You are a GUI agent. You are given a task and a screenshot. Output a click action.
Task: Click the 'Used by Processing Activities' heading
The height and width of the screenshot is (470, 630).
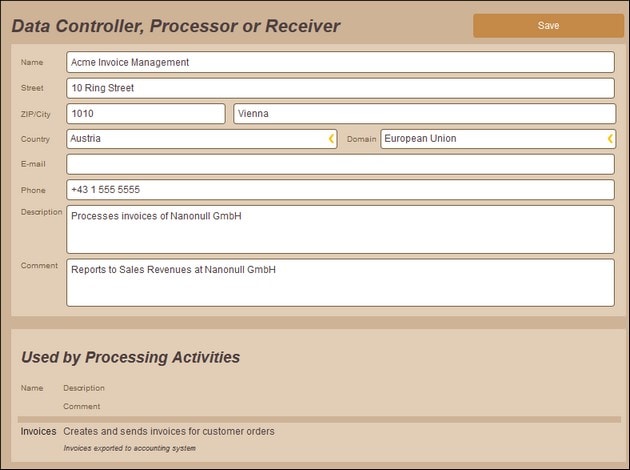tap(131, 357)
